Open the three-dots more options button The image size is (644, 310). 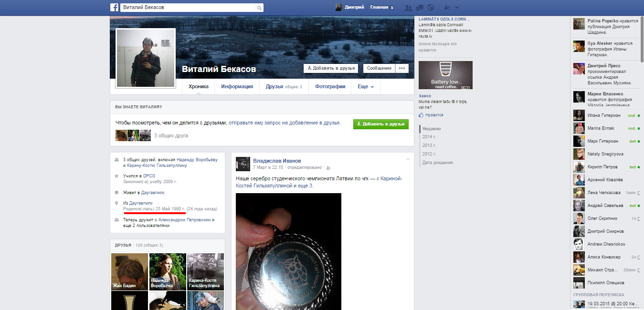(x=402, y=68)
